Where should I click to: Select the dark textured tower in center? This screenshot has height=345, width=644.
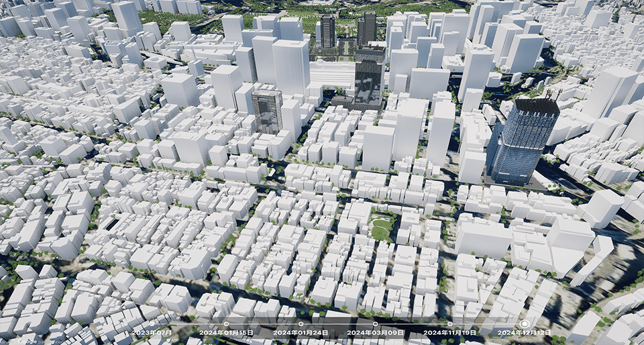point(369,81)
